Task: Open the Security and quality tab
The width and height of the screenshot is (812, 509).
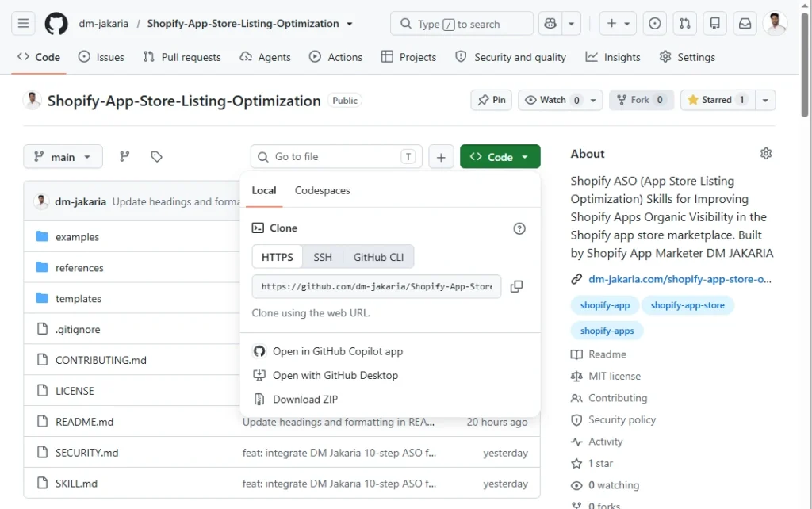Action: click(x=511, y=57)
